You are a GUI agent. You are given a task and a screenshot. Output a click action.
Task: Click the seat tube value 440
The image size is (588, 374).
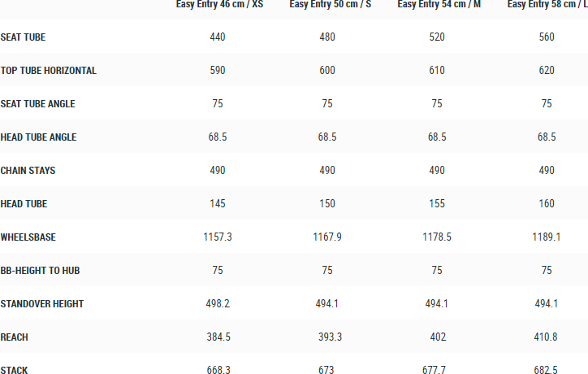point(217,37)
